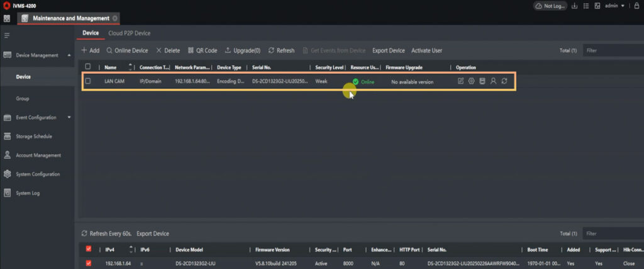Screen dimensions: 644x269
Task: Click the Add device button
Action: point(91,50)
